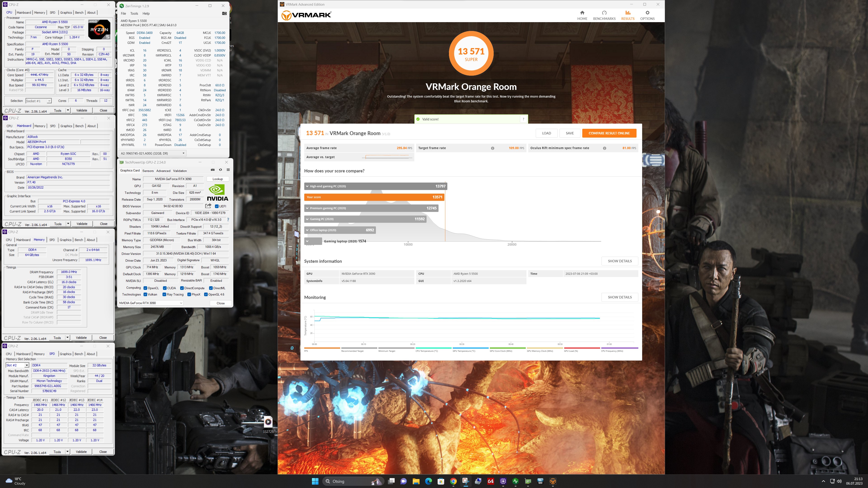Click the FPS orange legend bar in Monitoring
Screen dimensions: 868x488
click(x=322, y=348)
